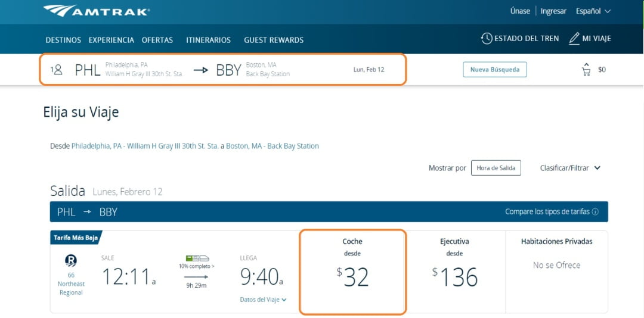Viewport: 644px width, 318px height.
Task: Click the PHL origin station code in search bar
Action: 88,70
